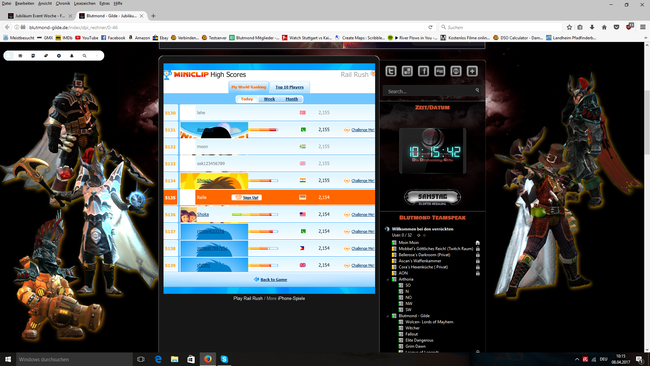Open Amazon bookmark
Image resolution: width=650 pixels, height=366 pixels.
(139, 38)
